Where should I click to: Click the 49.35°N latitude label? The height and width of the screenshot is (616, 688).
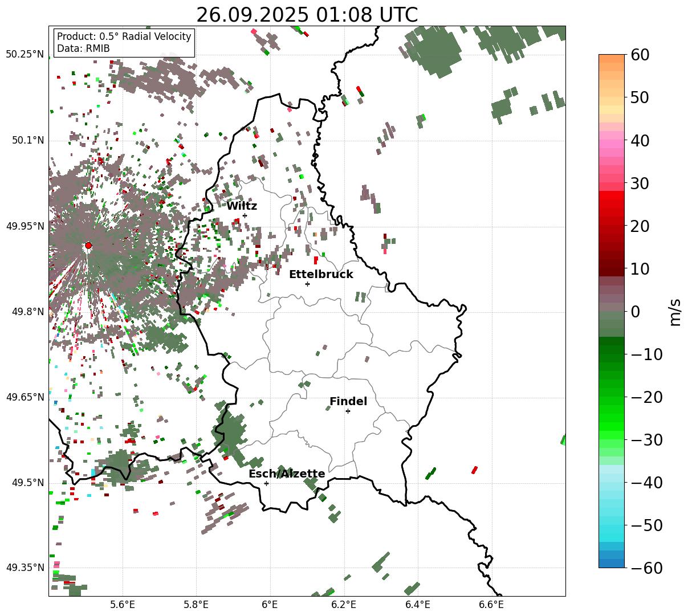[25, 568]
